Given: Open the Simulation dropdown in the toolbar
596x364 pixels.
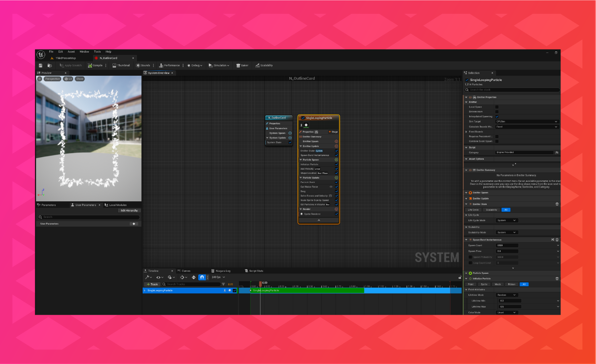Looking at the screenshot, I should pos(219,65).
